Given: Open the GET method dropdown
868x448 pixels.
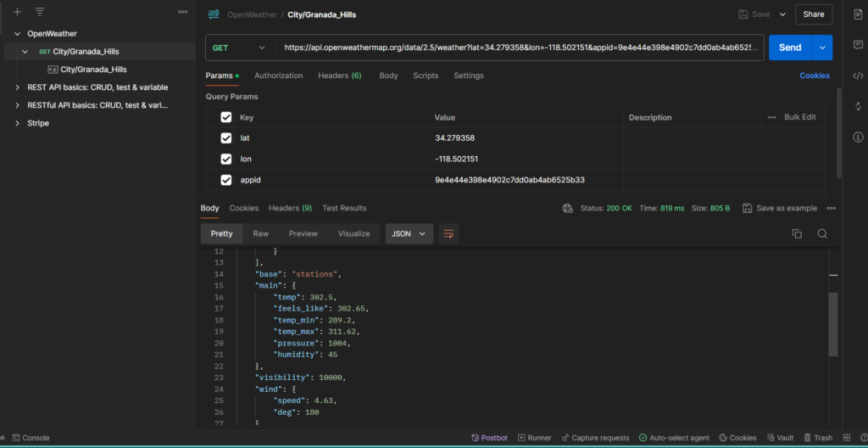Looking at the screenshot, I should (x=240, y=48).
